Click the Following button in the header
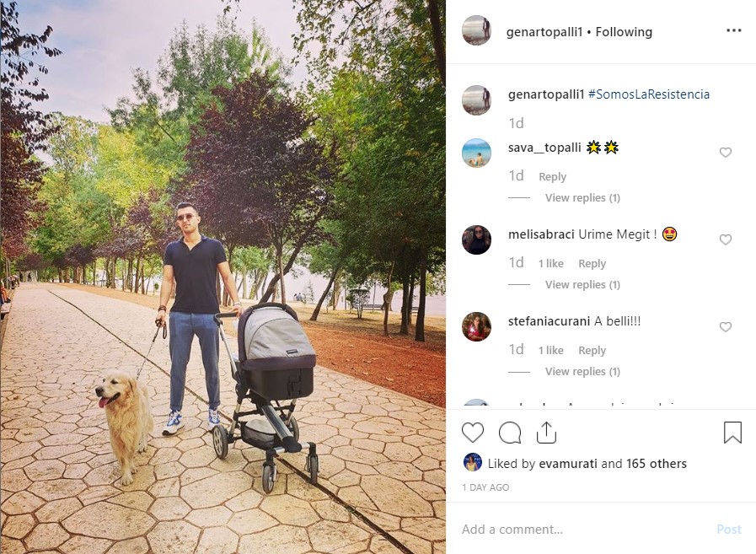The height and width of the screenshot is (554, 756). tap(624, 32)
